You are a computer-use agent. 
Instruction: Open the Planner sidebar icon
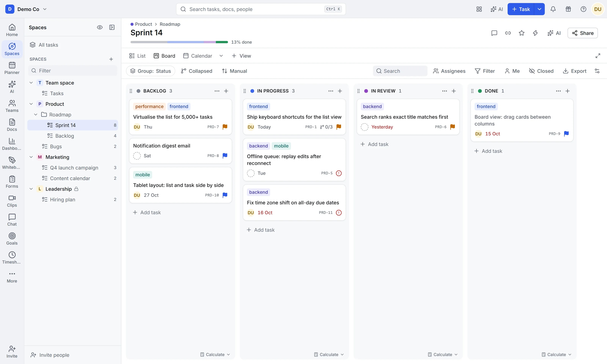point(12,68)
